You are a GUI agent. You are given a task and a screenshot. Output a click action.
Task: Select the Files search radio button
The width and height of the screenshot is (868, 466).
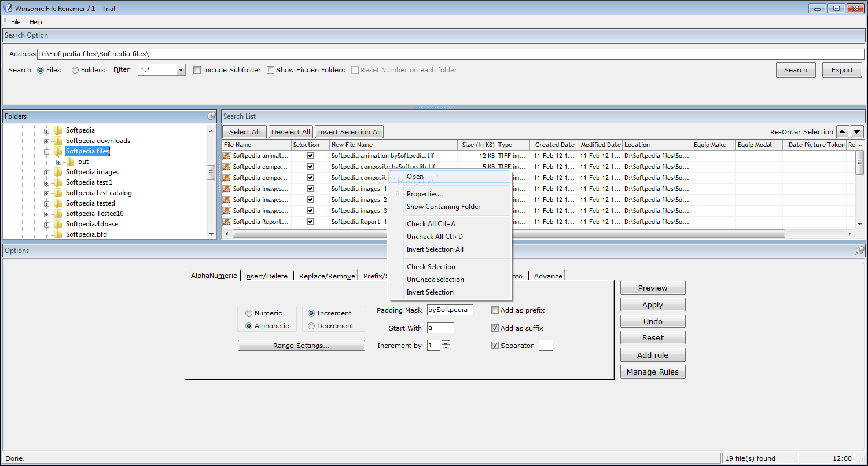pos(41,70)
